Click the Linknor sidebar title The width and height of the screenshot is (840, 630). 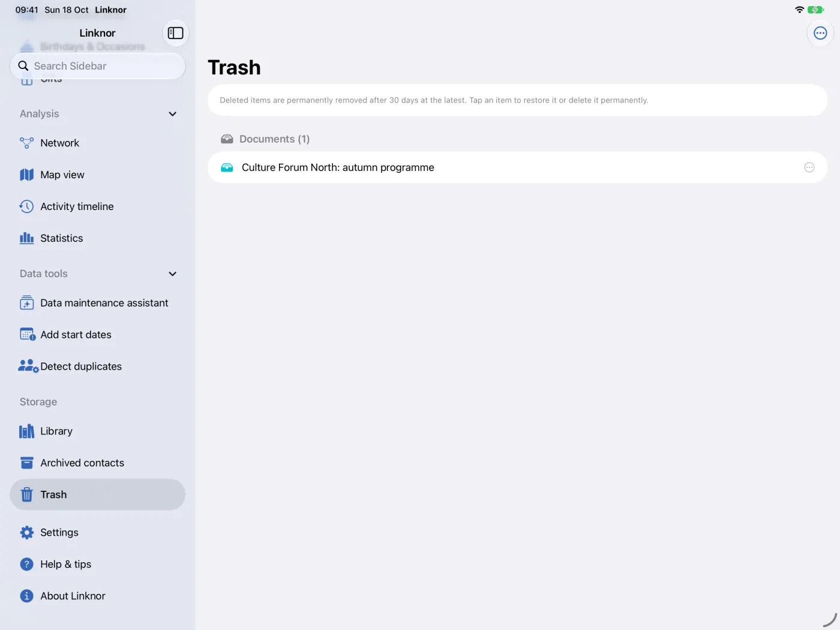pos(97,33)
